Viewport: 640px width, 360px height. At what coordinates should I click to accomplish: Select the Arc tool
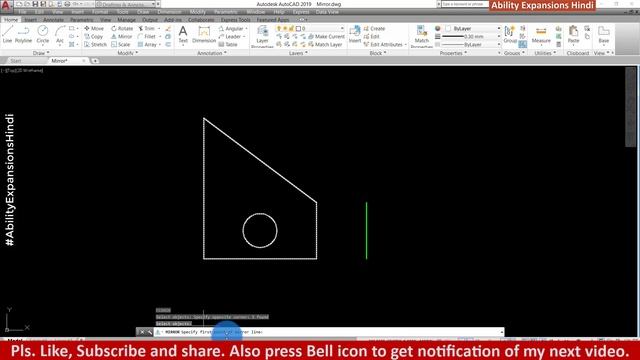point(60,34)
